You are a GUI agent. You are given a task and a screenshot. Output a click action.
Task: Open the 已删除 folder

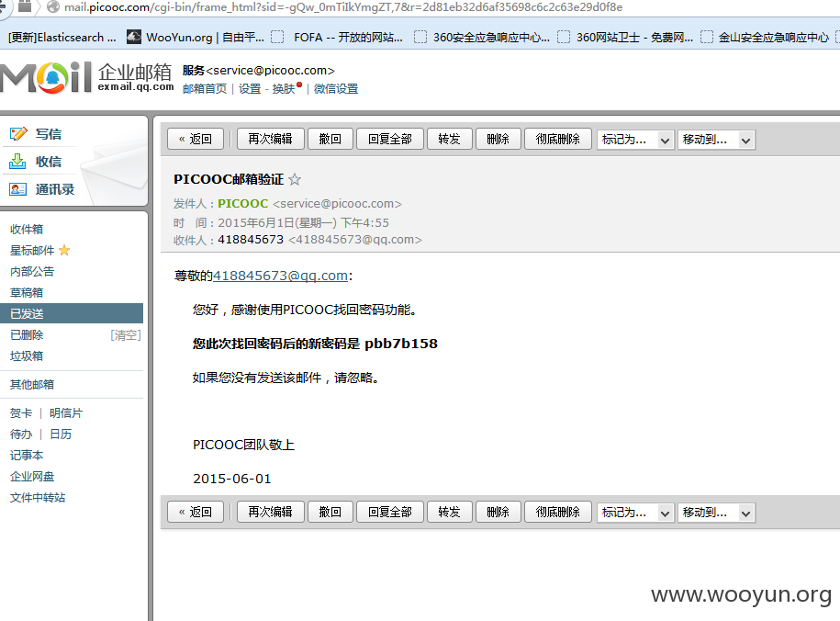27,334
